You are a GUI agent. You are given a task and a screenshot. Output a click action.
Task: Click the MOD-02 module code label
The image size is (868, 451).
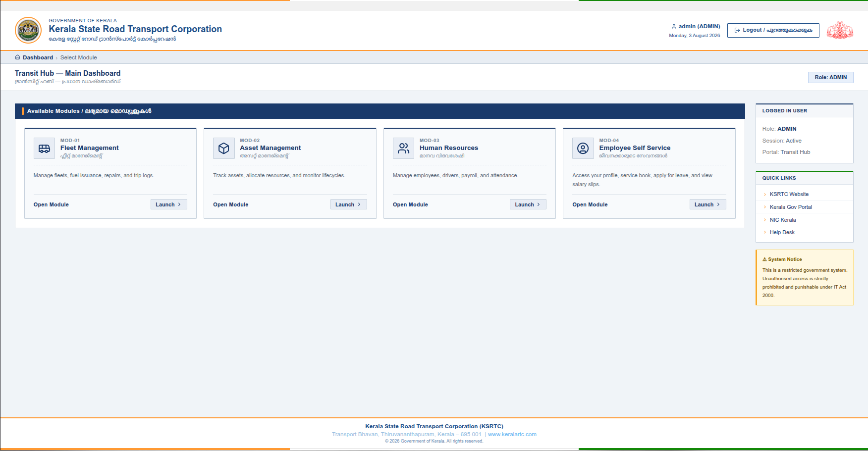tap(250, 141)
